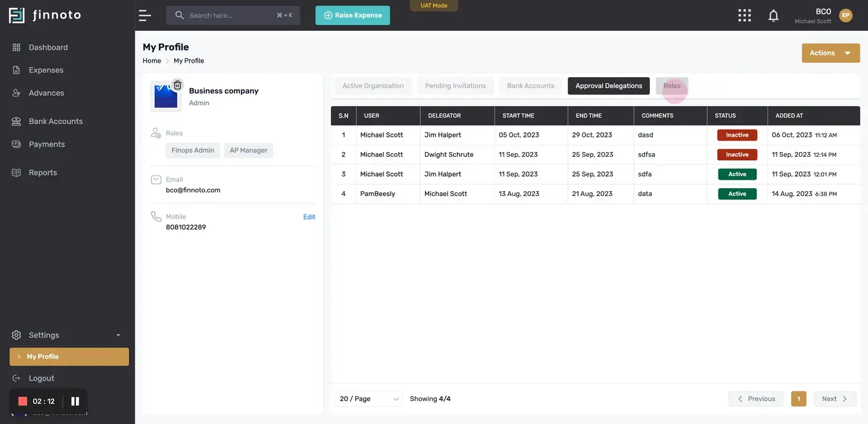Click the Finops Admin role chip
868x424 pixels.
pos(193,150)
